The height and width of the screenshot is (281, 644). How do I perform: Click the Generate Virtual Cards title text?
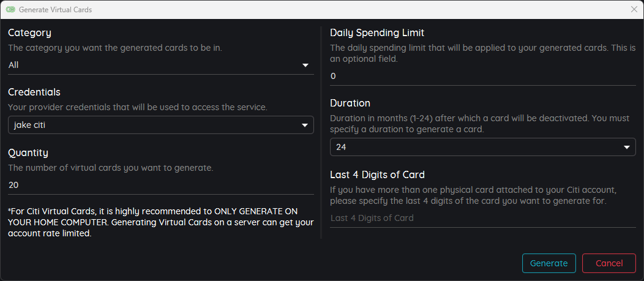pos(56,9)
